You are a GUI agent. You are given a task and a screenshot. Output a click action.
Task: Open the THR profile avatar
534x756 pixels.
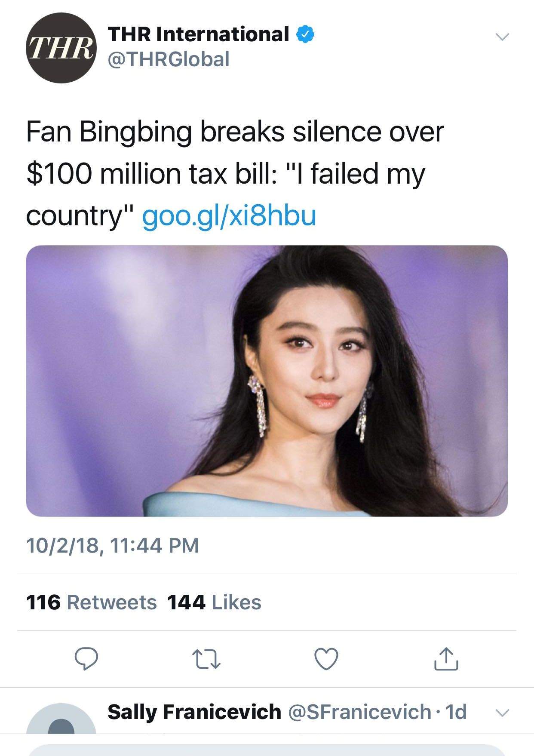61,48
